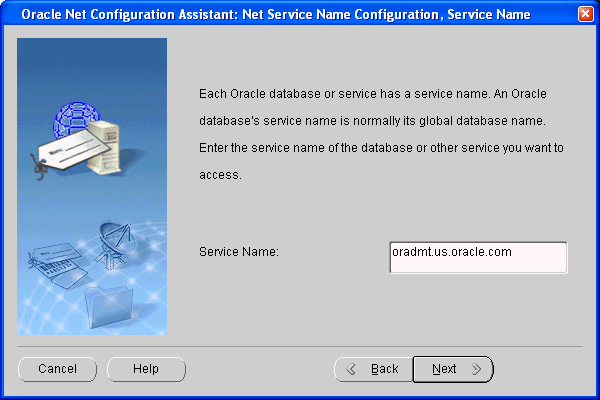This screenshot has height=400, width=600.
Task: Click into the Service Name text field
Action: pyautogui.click(x=478, y=257)
